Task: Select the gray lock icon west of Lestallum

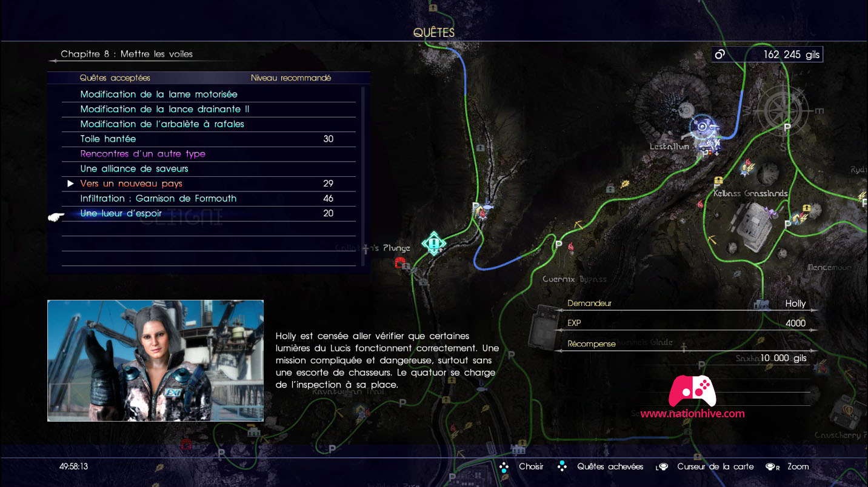Action: coord(609,189)
